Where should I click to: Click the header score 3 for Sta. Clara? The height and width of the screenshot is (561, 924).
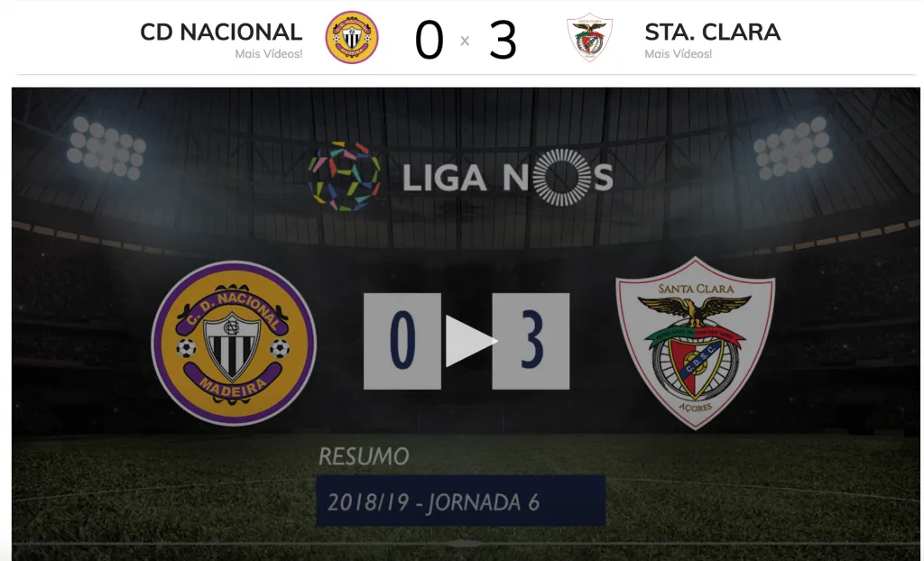click(503, 40)
